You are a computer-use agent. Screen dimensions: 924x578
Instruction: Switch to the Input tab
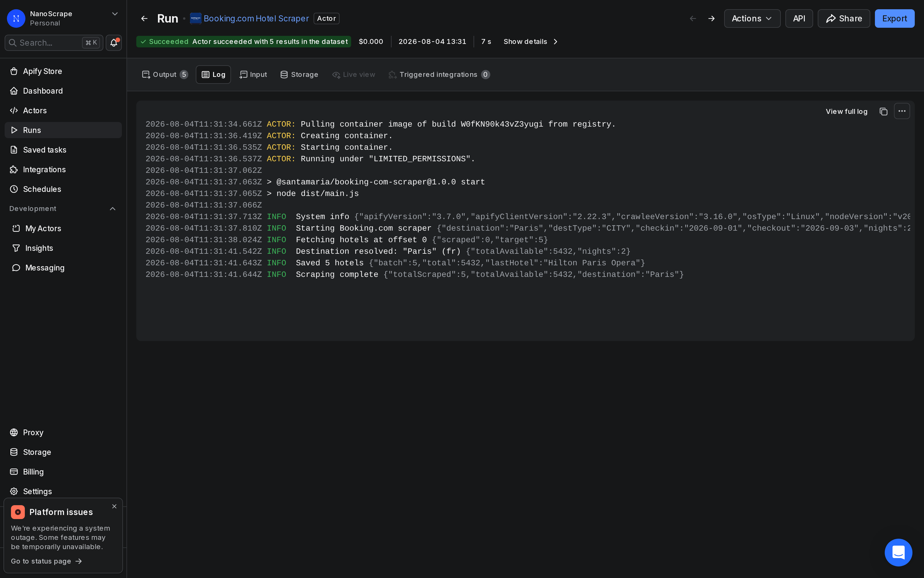coord(253,75)
